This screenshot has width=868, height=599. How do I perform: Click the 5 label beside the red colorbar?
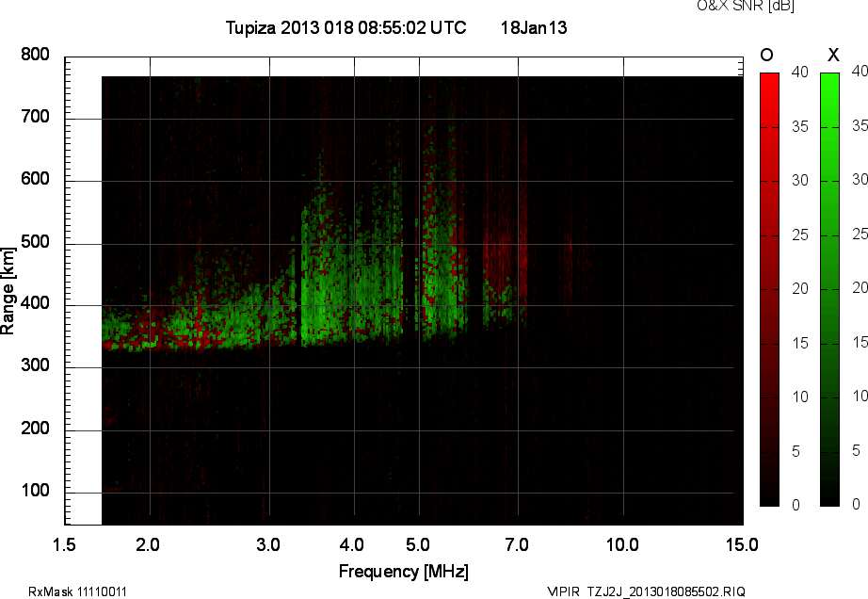796,452
